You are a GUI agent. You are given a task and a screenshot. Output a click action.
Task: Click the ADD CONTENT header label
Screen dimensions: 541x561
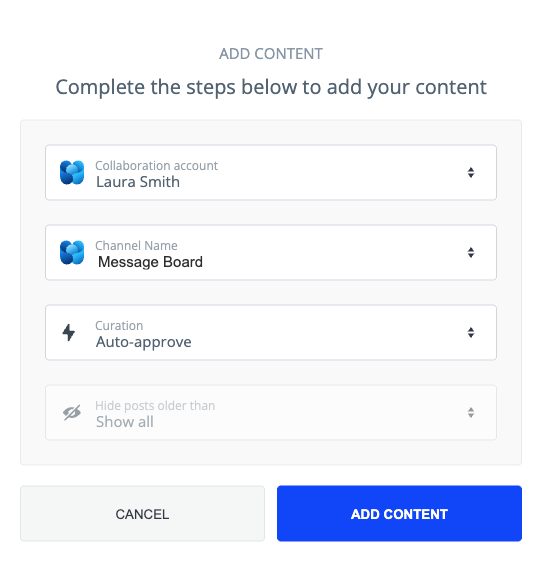pos(271,54)
